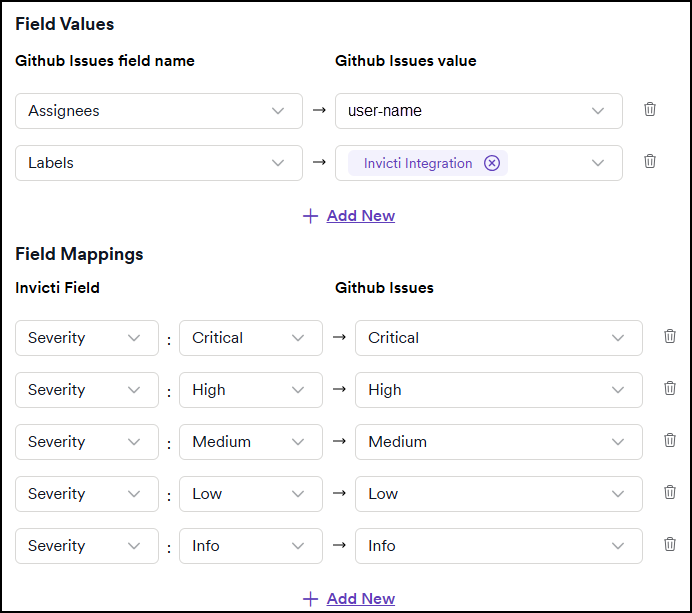
Task: Open the Assignees field name dropdown
Action: (159, 111)
